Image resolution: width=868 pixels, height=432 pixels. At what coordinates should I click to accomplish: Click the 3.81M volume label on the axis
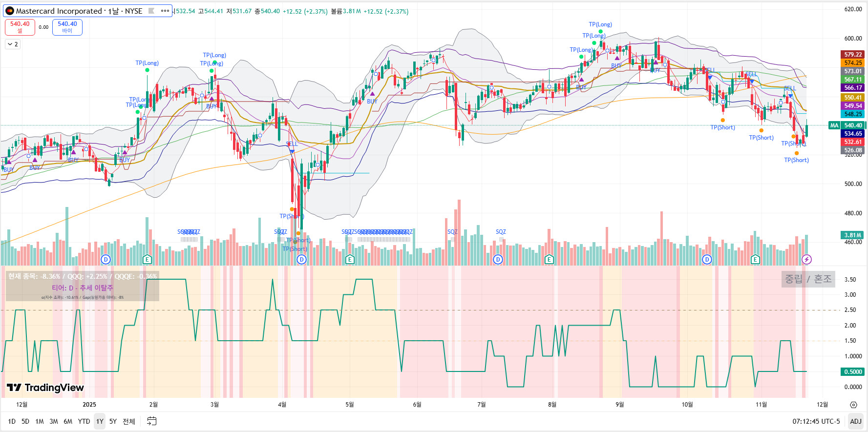853,235
